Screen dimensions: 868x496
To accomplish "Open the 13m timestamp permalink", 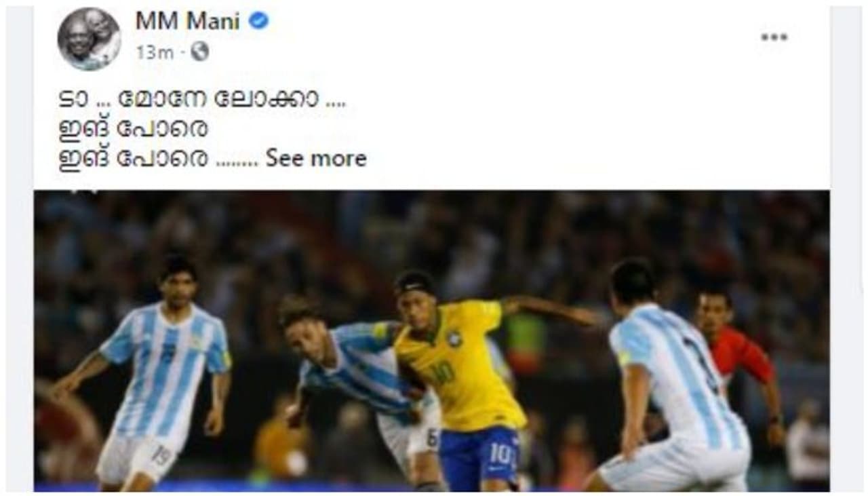I will [155, 52].
